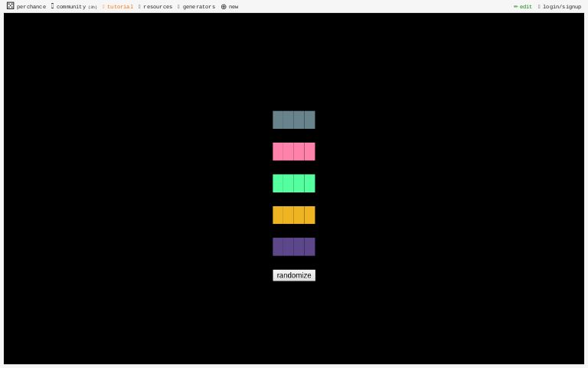The image size is (588, 368).
Task: Click the Perchance dice logo icon
Action: point(10,6)
